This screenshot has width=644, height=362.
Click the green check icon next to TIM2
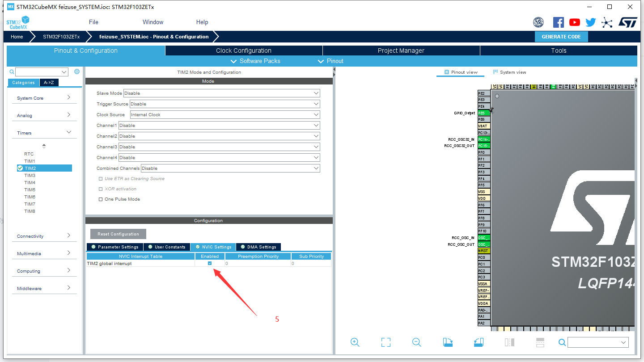[20, 168]
